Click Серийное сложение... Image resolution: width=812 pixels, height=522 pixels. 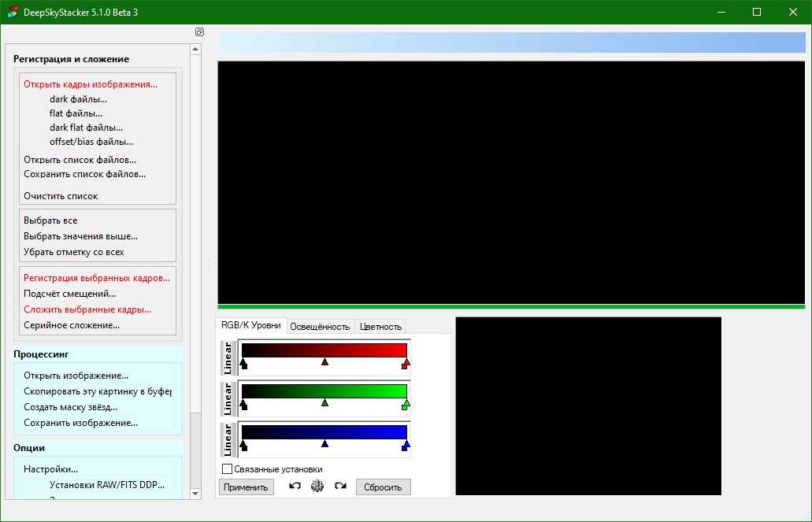point(72,325)
